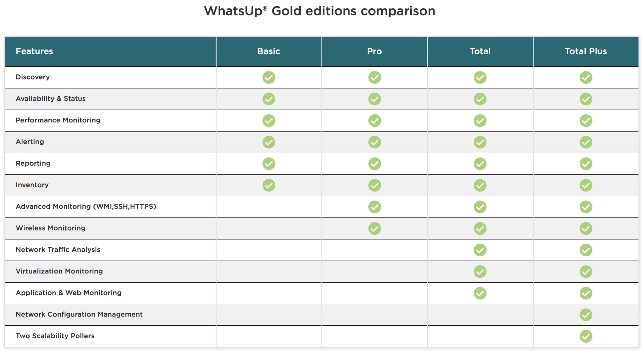Click the Discovery checkmark under Basic

coord(269,77)
